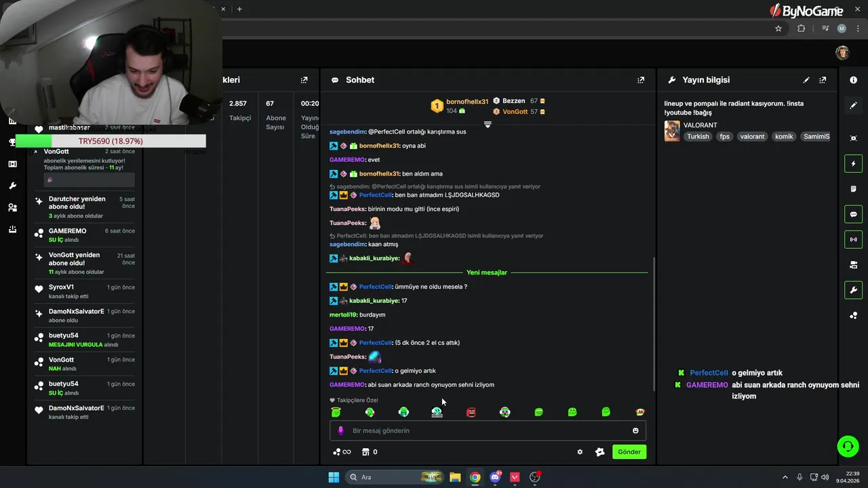Open the profile avatar menu
The image size is (868, 488).
coord(842,53)
